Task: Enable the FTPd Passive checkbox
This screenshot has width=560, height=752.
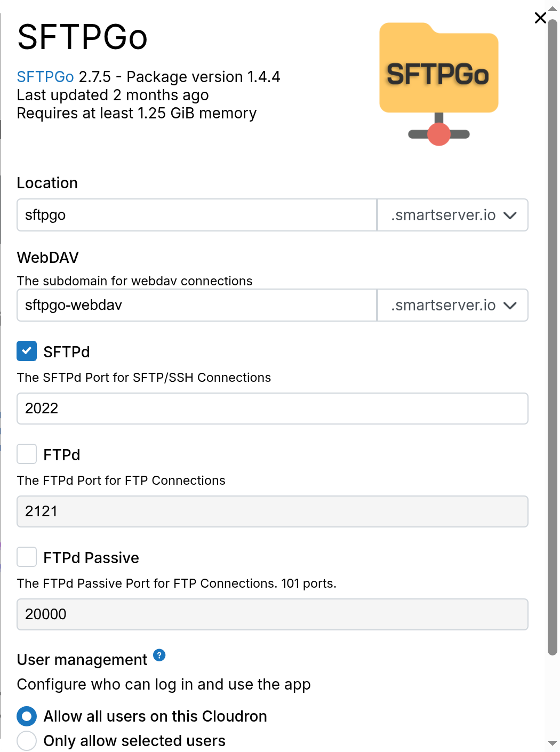Action: click(27, 557)
